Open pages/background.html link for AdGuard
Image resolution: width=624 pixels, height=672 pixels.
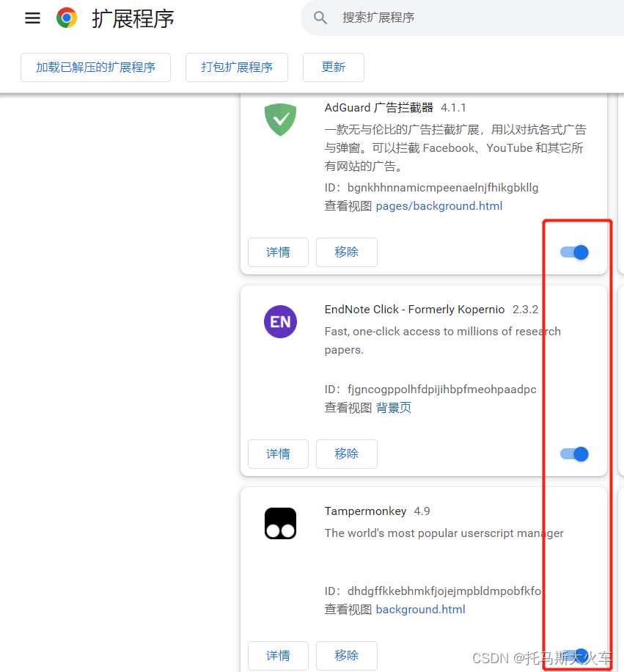point(439,206)
